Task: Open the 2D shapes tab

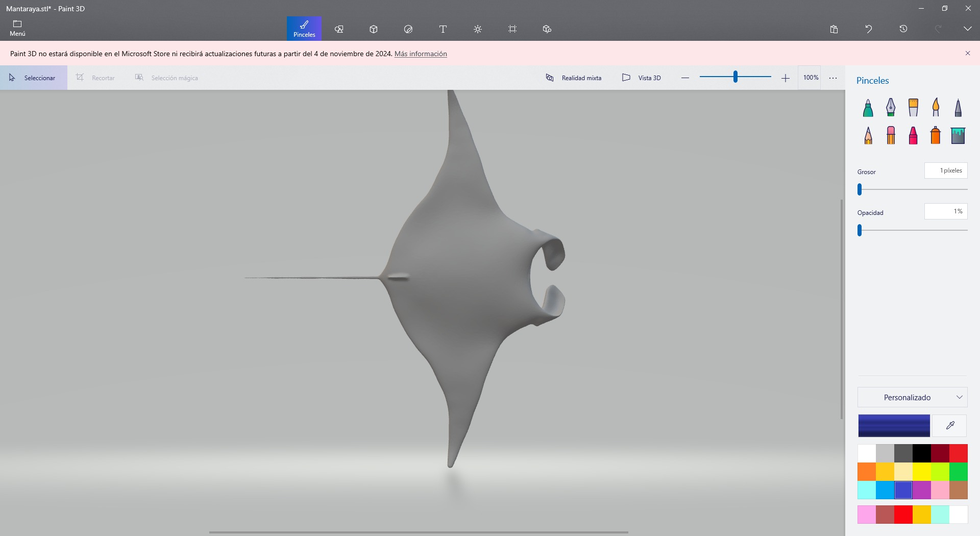Action: coord(339,29)
